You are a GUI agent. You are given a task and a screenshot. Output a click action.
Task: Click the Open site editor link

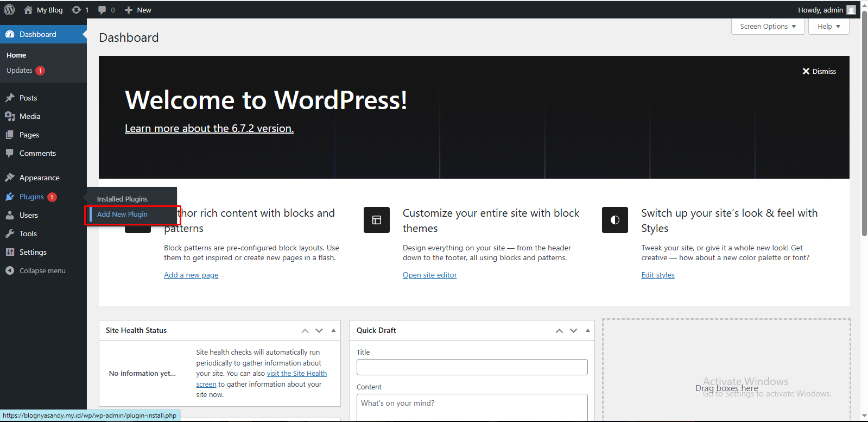pyautogui.click(x=430, y=275)
